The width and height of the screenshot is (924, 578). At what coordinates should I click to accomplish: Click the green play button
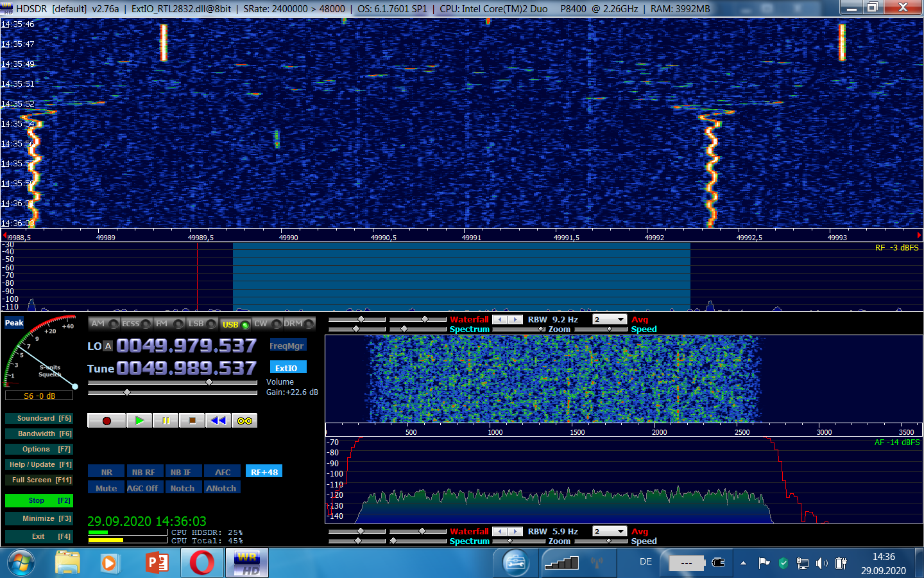point(139,421)
